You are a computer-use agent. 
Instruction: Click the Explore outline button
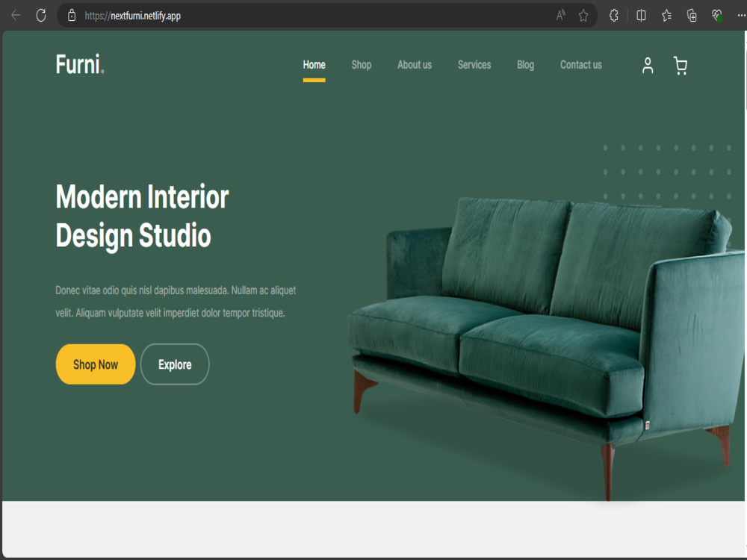(x=175, y=364)
